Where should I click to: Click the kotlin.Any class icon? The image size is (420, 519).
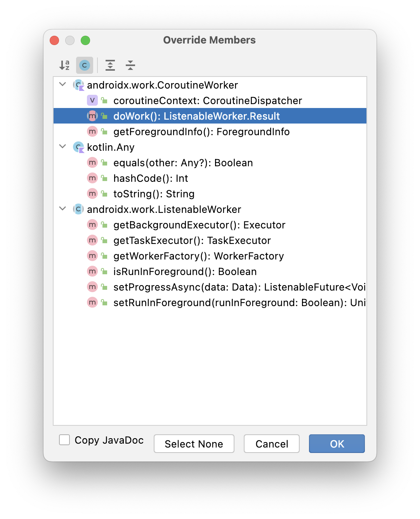[78, 147]
